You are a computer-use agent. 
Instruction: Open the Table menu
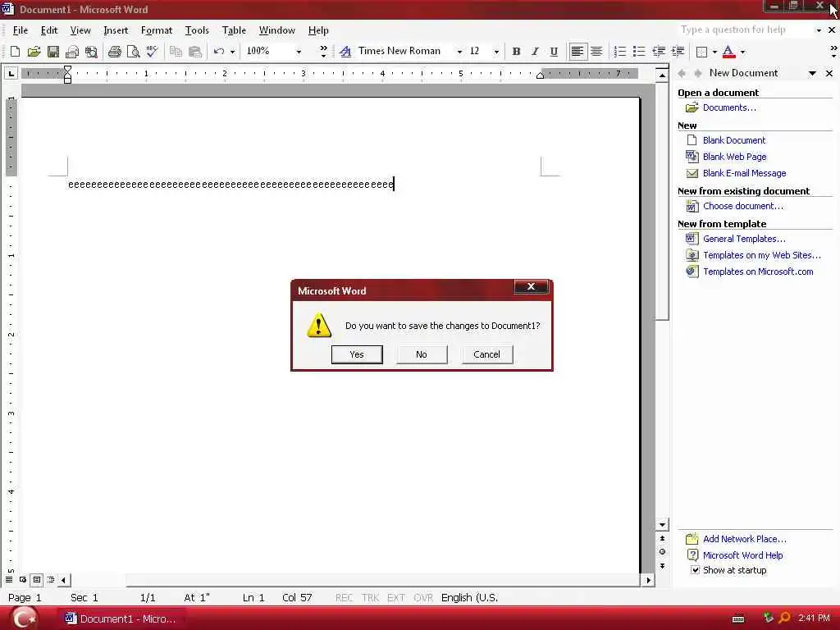click(x=234, y=30)
